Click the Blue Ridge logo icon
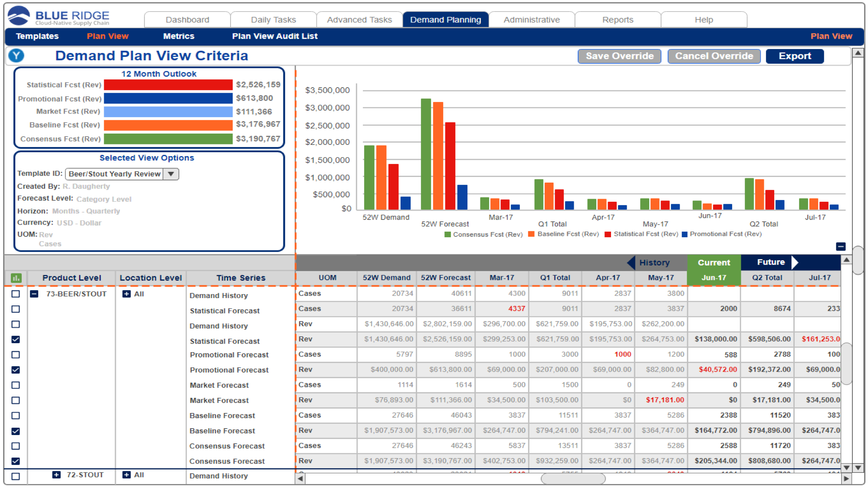 pyautogui.click(x=19, y=16)
